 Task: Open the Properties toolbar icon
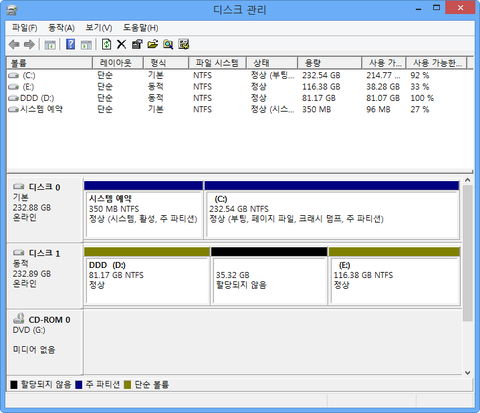click(137, 44)
